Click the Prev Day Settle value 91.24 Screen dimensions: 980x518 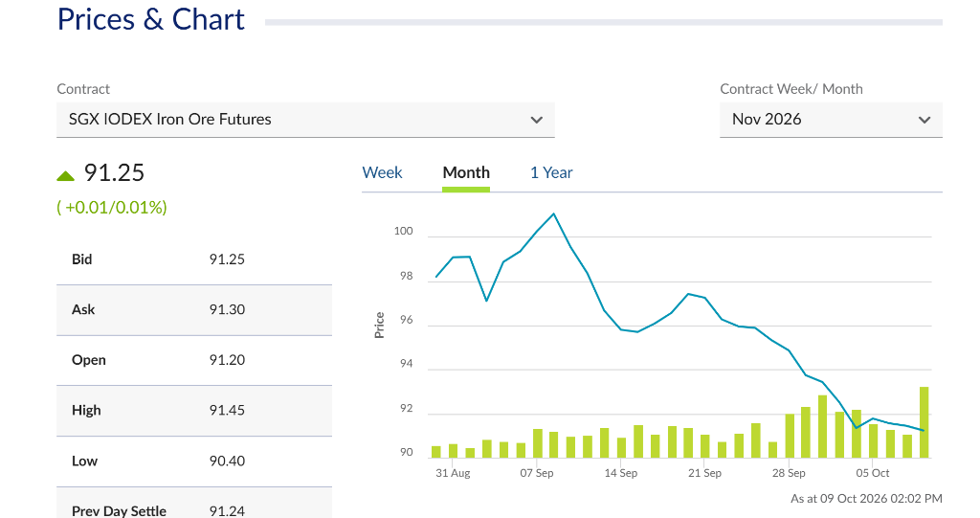pyautogui.click(x=227, y=511)
